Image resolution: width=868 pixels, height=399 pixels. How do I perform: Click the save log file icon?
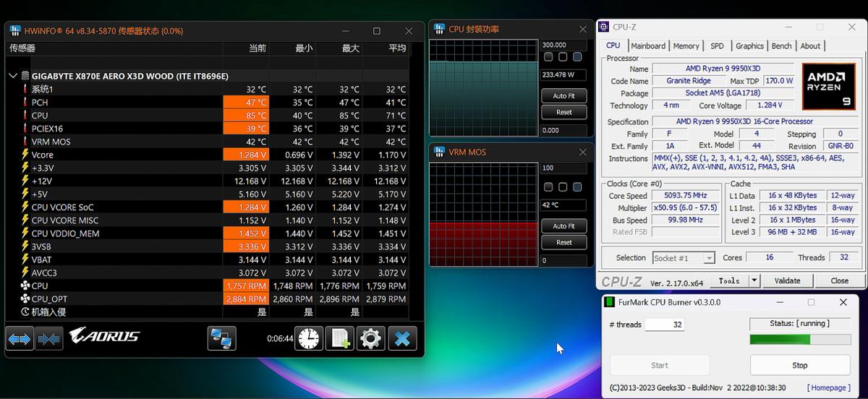[340, 338]
